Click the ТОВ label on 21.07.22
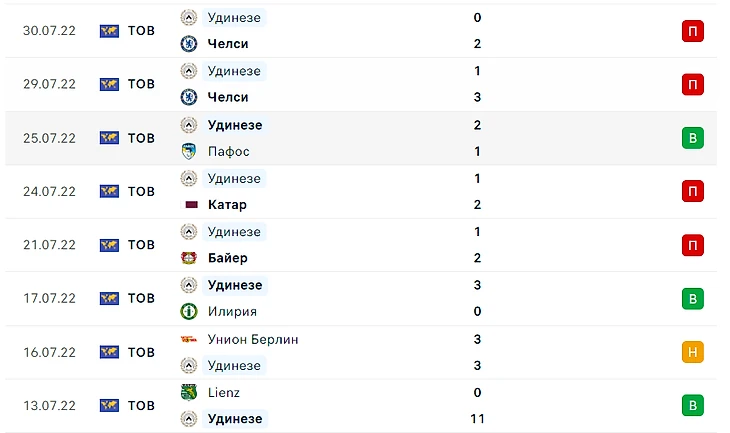This screenshot has height=433, width=730. [x=141, y=245]
